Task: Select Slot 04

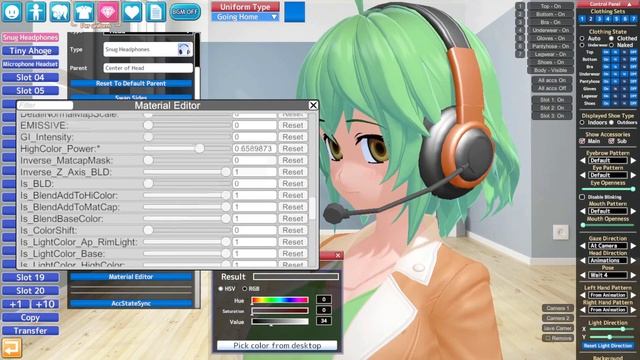Action: pos(30,78)
